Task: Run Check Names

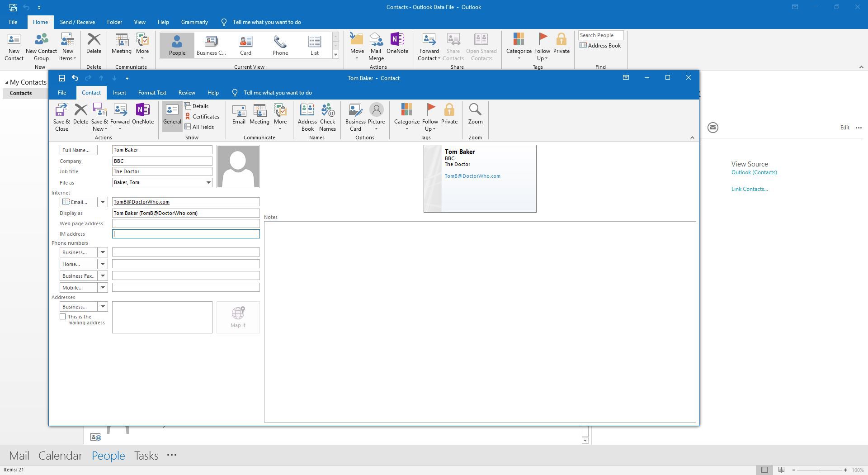Action: point(327,117)
